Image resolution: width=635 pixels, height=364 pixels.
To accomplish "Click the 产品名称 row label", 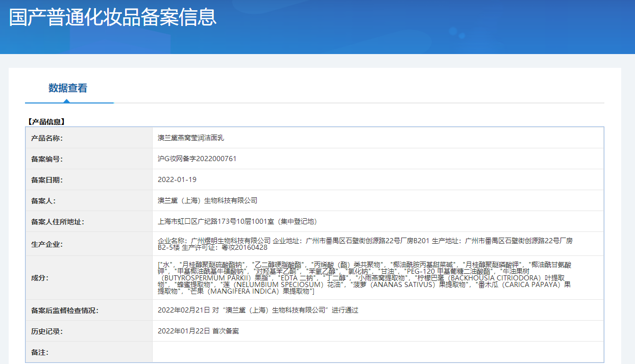I will (47, 138).
